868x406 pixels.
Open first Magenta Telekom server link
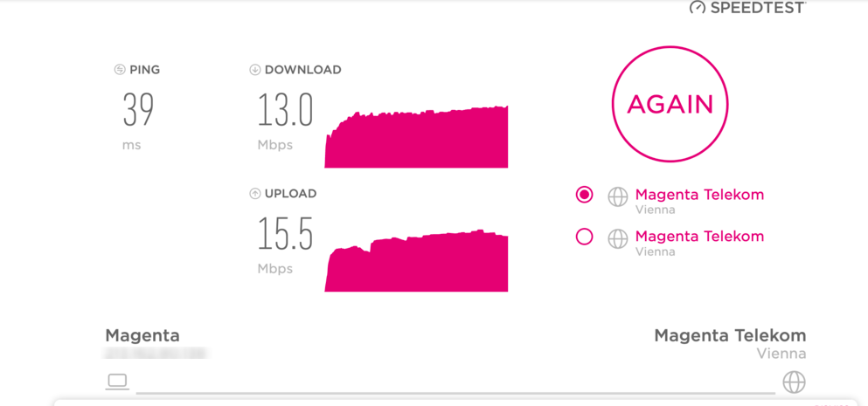point(699,195)
